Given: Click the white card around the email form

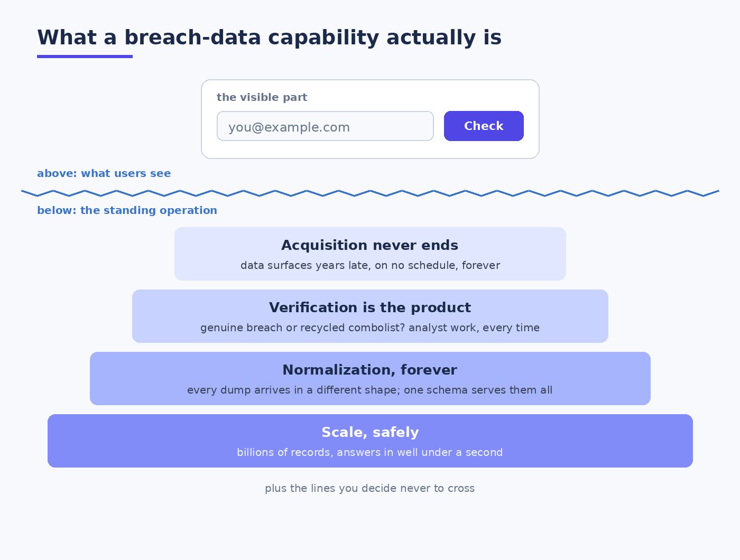Looking at the screenshot, I should pos(370,119).
